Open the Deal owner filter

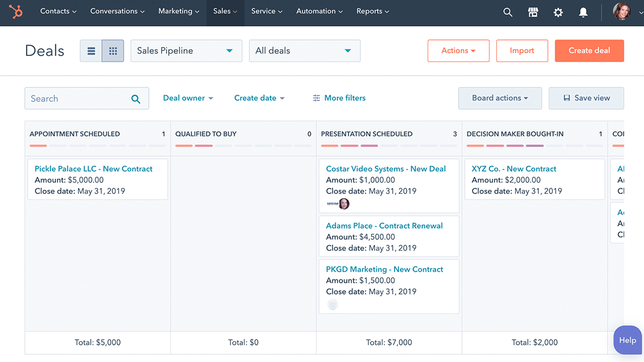(188, 98)
